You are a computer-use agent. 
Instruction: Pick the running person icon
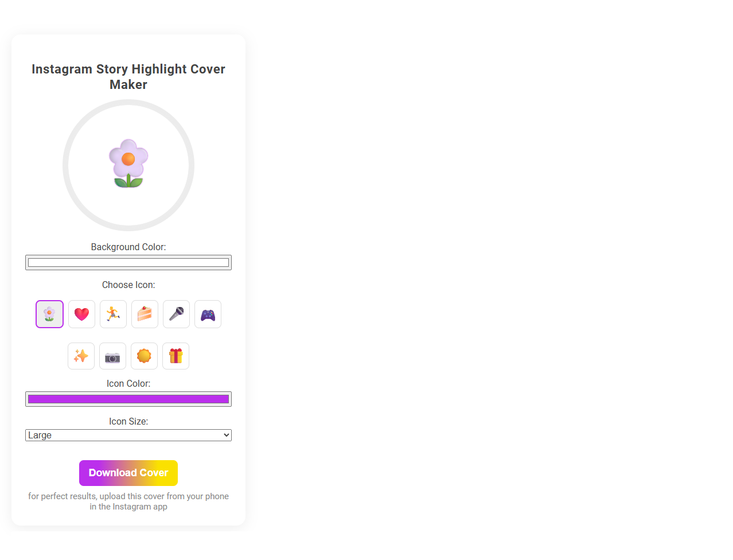(113, 314)
